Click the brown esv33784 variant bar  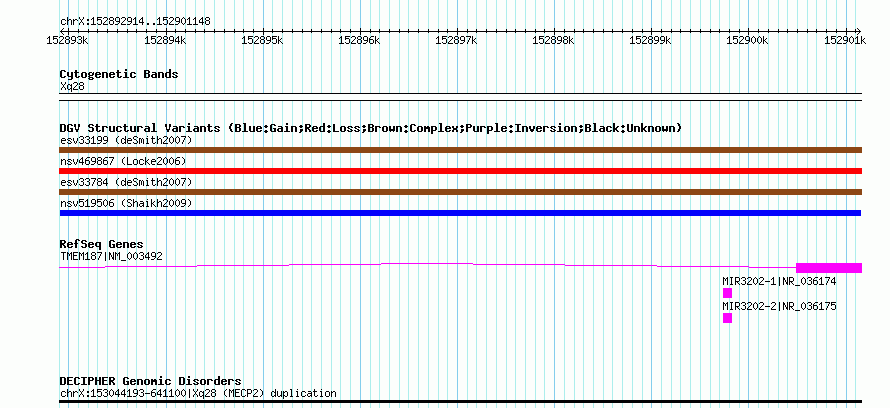pos(460,192)
